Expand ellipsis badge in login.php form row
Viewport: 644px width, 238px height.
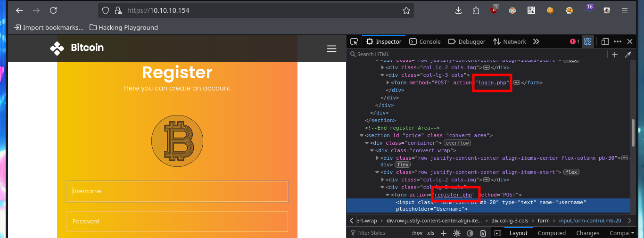click(x=516, y=82)
